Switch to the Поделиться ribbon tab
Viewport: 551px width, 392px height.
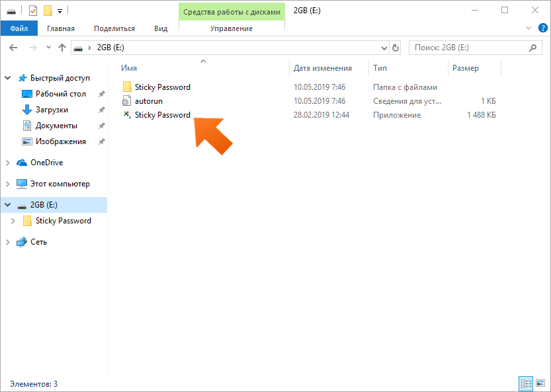tap(114, 28)
